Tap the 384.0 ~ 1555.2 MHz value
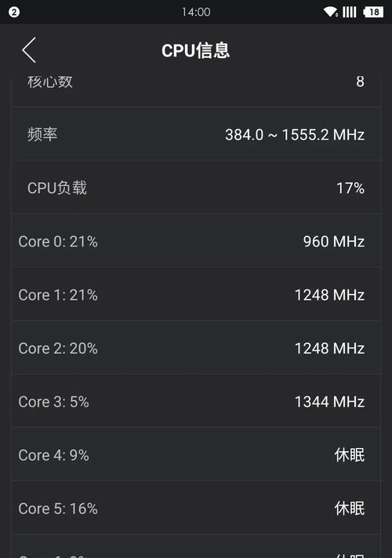Viewport: 392px width, 558px height. tap(295, 134)
